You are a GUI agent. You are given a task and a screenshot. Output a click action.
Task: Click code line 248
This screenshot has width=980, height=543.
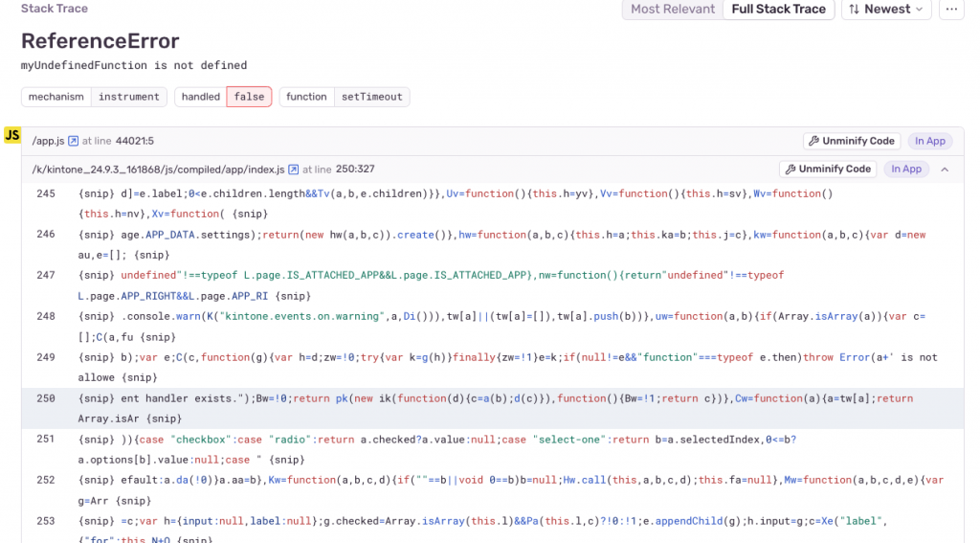[493, 327]
